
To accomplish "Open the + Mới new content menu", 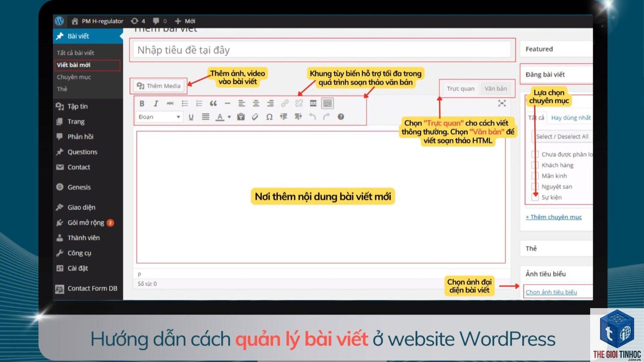I will coord(185,21).
